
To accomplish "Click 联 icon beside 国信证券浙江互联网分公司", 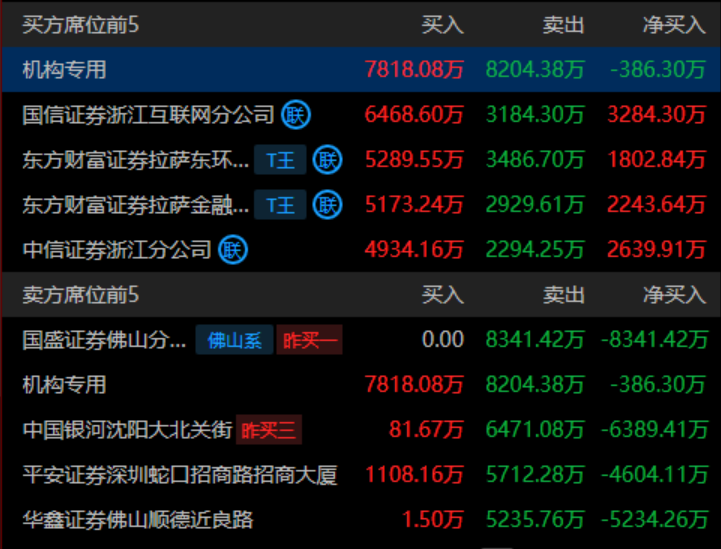I will tap(296, 114).
